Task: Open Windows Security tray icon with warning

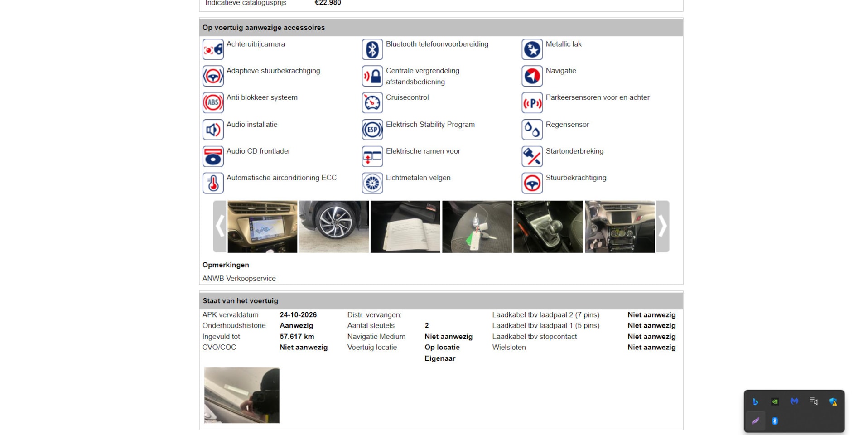Action: pos(833,401)
